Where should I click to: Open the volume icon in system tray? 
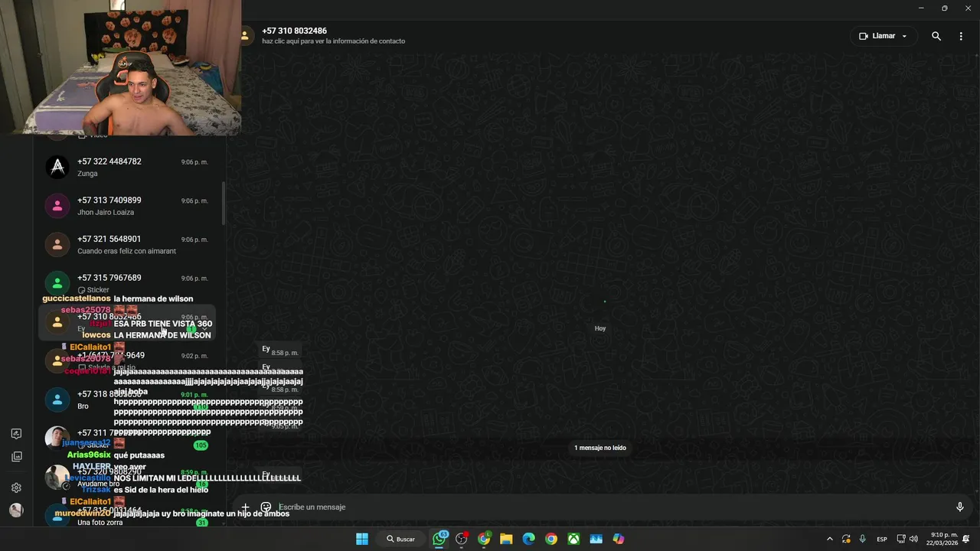coord(913,539)
